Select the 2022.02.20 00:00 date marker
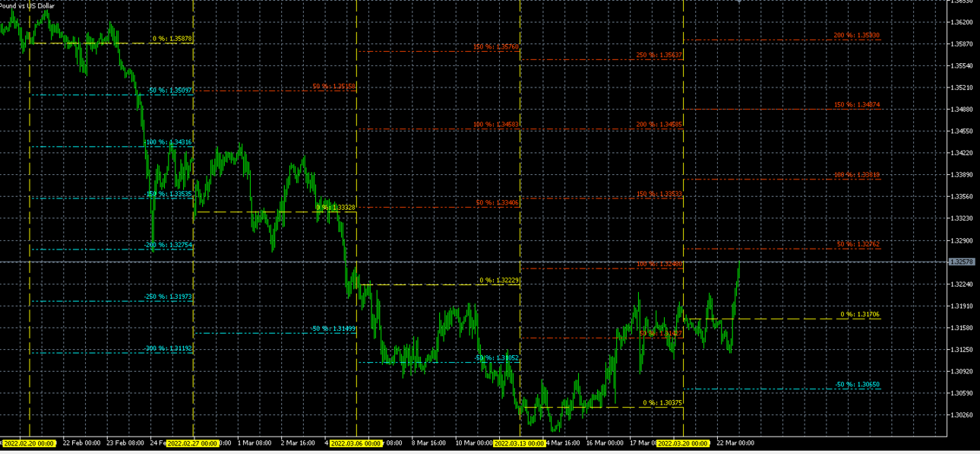The height and width of the screenshot is (454, 980). point(29,443)
